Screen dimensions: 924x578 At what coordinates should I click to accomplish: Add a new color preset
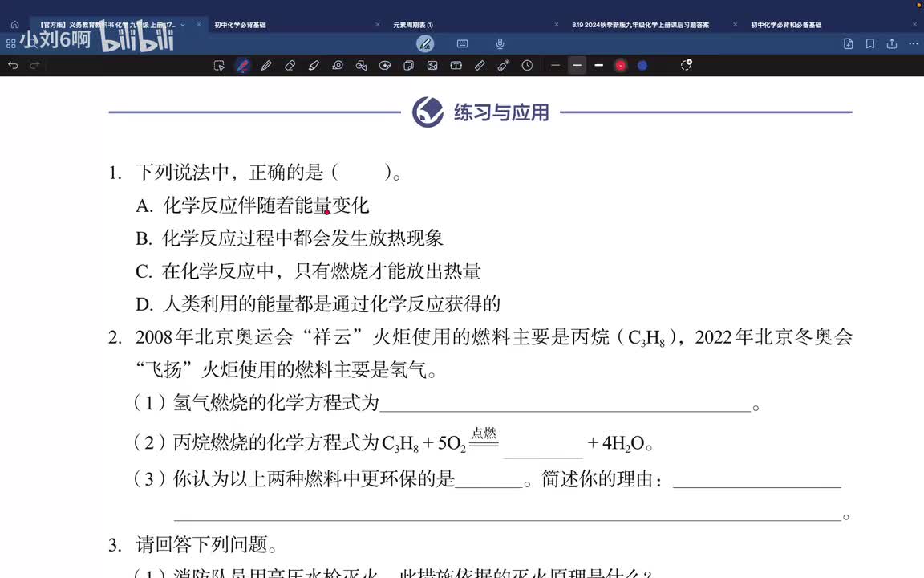(686, 65)
